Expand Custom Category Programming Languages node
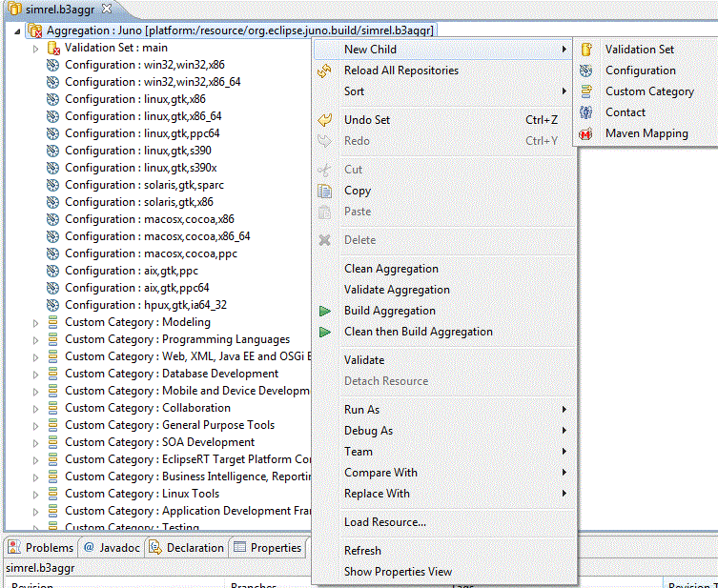Viewport: 718px width, 588px height. (x=35, y=340)
